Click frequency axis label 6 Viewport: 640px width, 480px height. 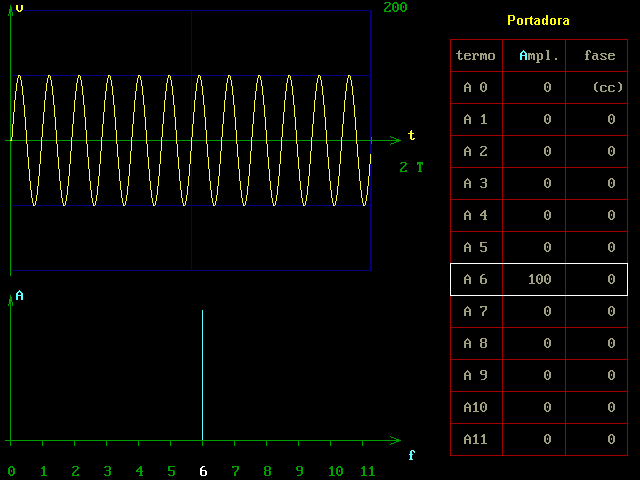click(x=203, y=471)
